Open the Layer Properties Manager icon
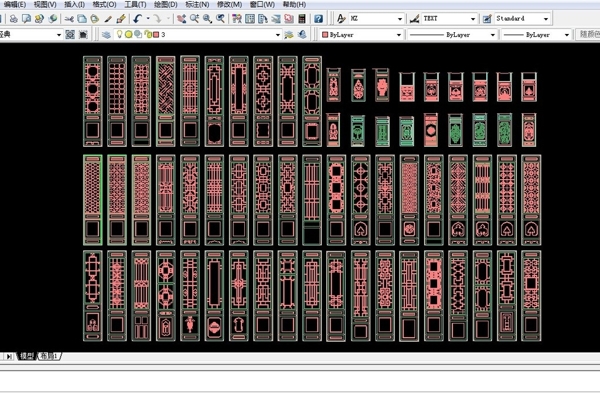The height and width of the screenshot is (397, 600). point(106,34)
